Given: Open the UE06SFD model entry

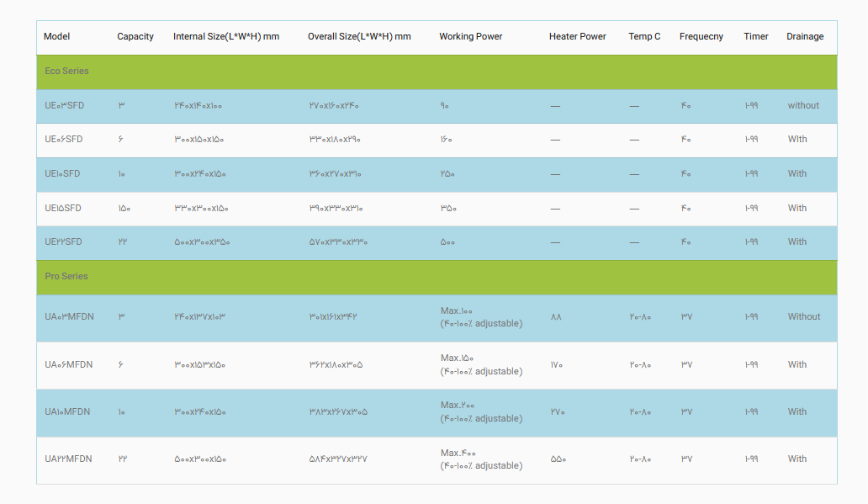Looking at the screenshot, I should point(64,140).
